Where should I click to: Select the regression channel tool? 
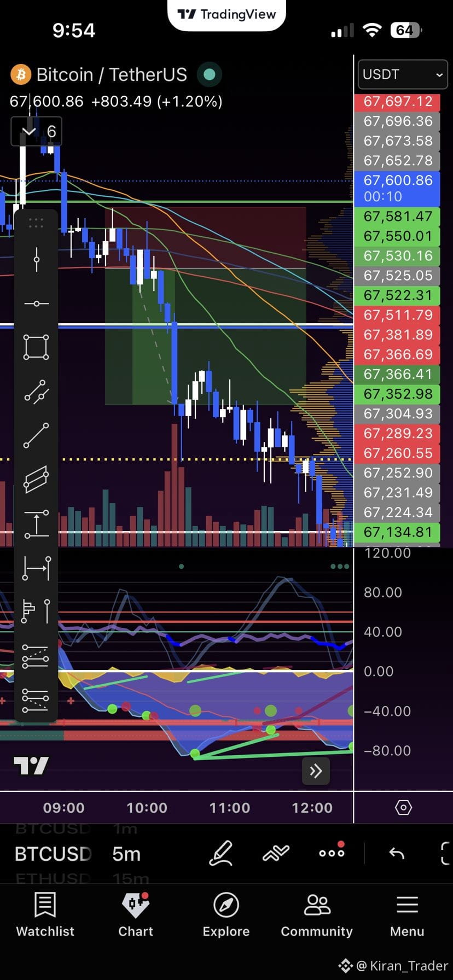pos(36,480)
